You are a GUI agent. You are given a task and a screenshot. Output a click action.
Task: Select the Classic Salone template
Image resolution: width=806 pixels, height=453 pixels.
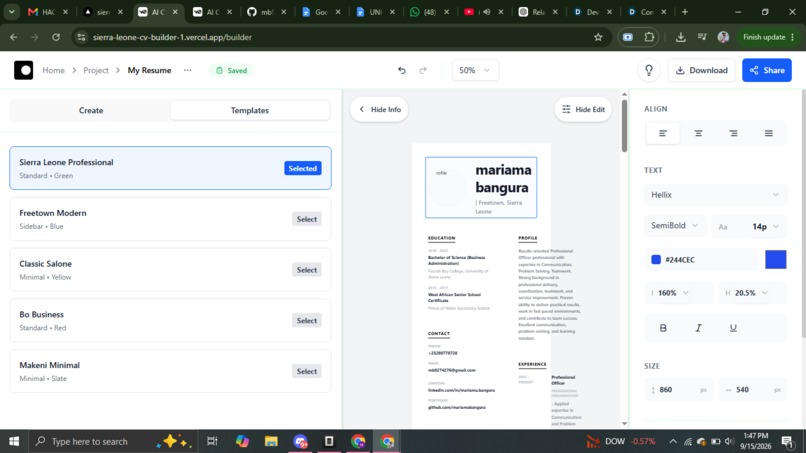point(306,270)
